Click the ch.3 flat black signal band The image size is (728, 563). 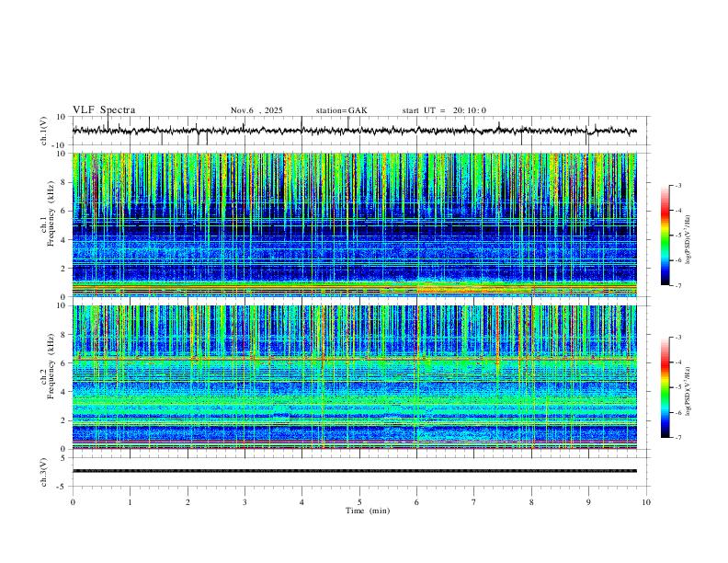point(355,471)
